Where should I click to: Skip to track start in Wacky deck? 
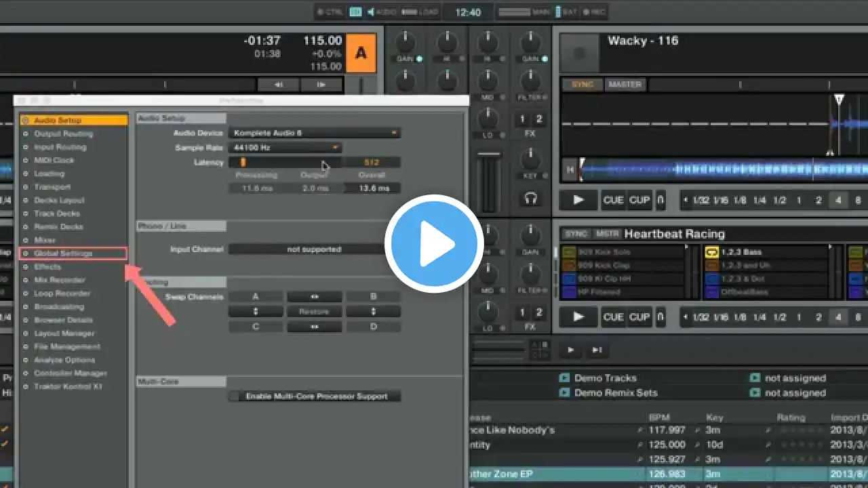point(570,169)
